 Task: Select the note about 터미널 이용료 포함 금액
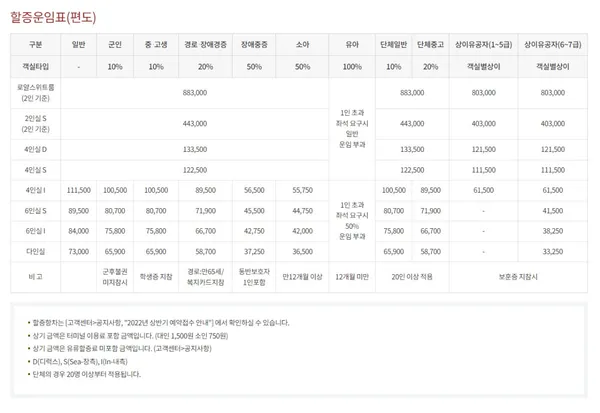(x=130, y=336)
